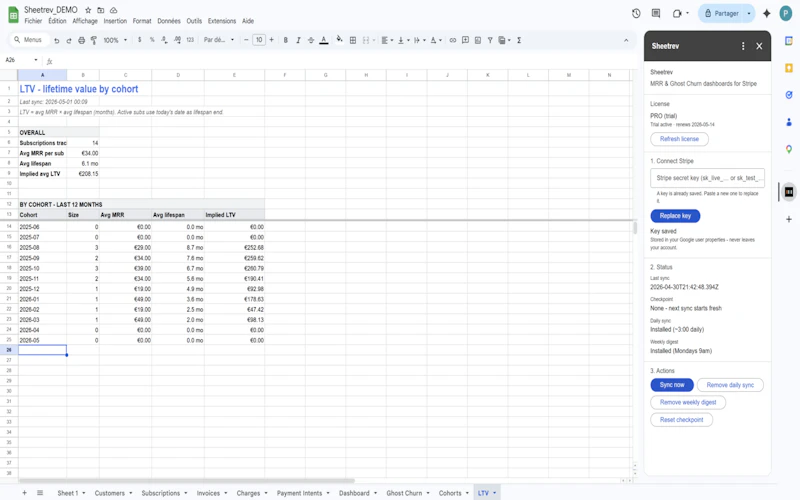Screen dimensions: 800x500
Task: Switch to the Cohorts sheet tab
Action: (x=450, y=493)
